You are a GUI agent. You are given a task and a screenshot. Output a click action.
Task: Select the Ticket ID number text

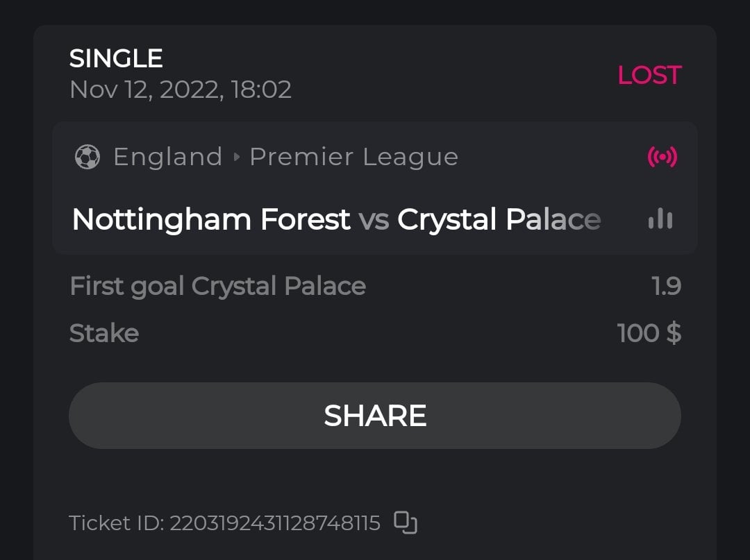tap(275, 523)
